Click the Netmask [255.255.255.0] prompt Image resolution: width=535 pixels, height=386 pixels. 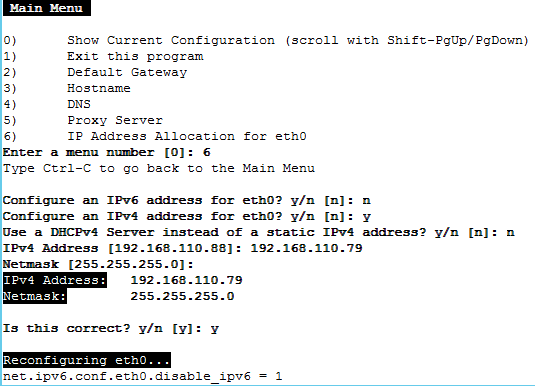pyautogui.click(x=98, y=264)
